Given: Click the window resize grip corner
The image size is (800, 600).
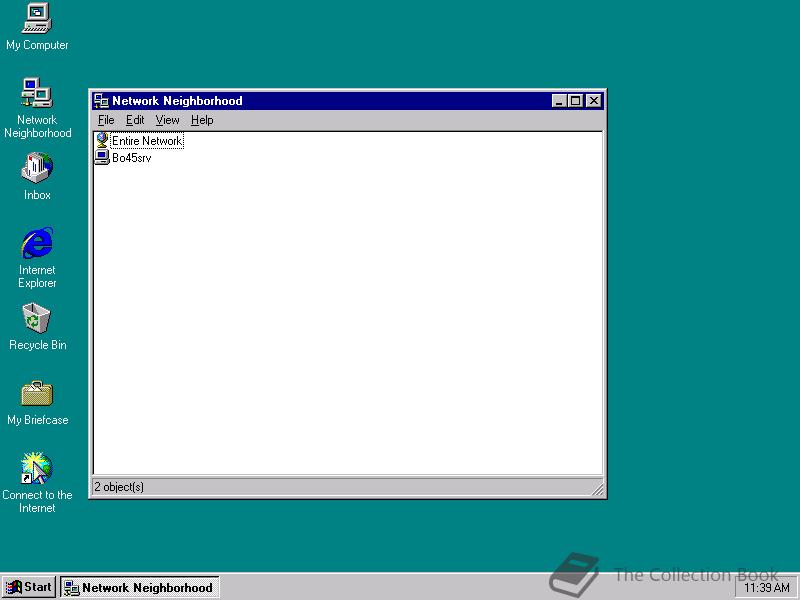Looking at the screenshot, I should pos(598,490).
